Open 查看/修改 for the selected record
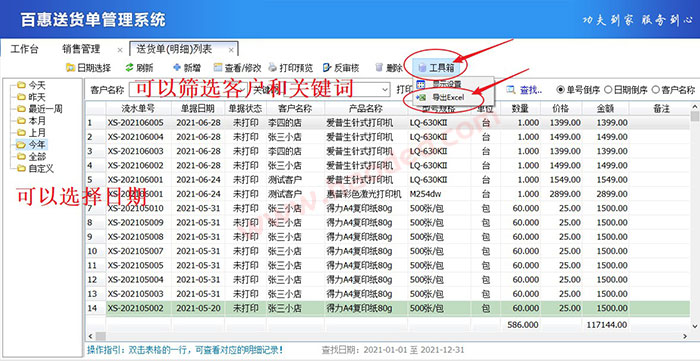 [x=238, y=68]
